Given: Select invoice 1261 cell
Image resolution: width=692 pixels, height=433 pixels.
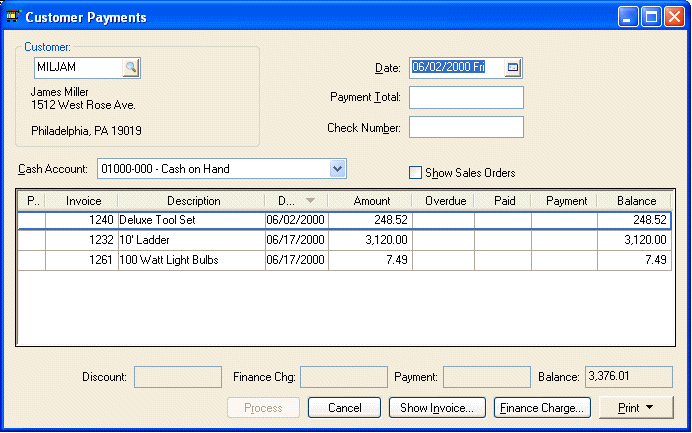Looking at the screenshot, I should pos(82,260).
